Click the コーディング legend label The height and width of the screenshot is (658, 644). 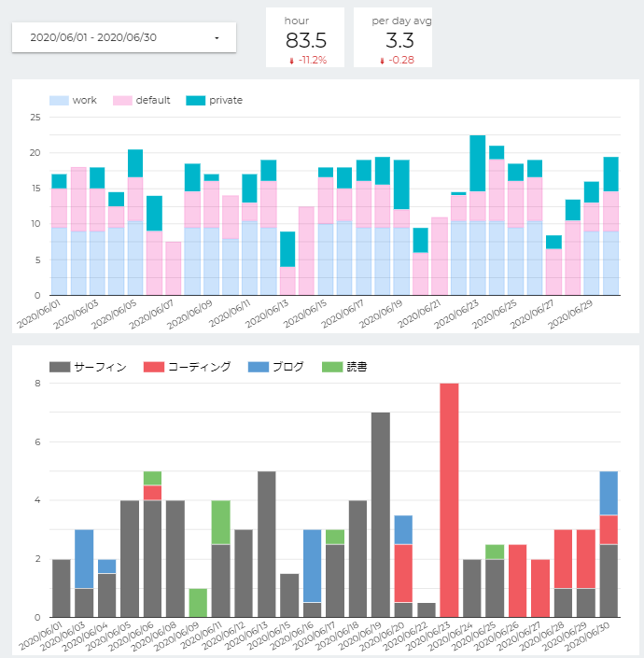200,367
